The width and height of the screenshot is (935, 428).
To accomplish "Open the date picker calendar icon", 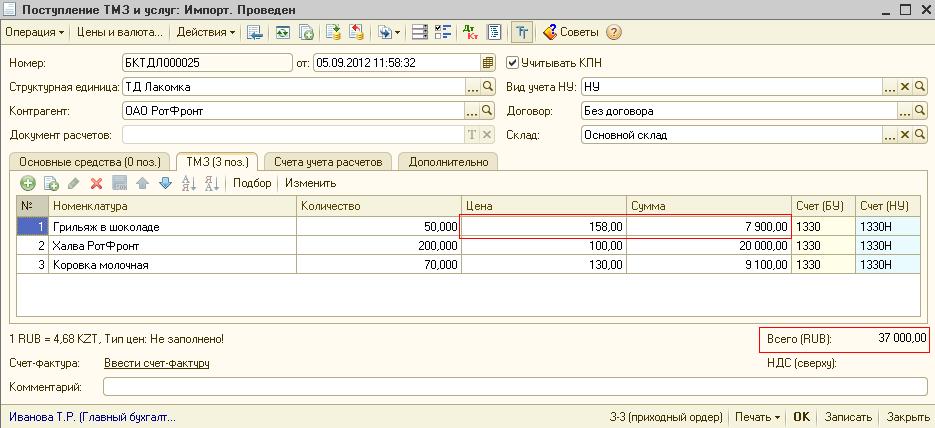I will (488, 62).
